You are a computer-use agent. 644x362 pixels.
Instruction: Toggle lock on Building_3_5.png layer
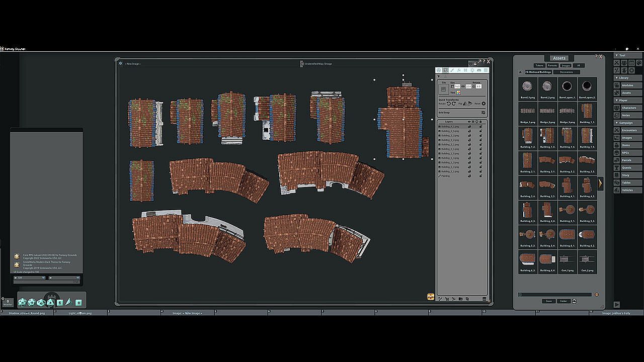pyautogui.click(x=480, y=131)
